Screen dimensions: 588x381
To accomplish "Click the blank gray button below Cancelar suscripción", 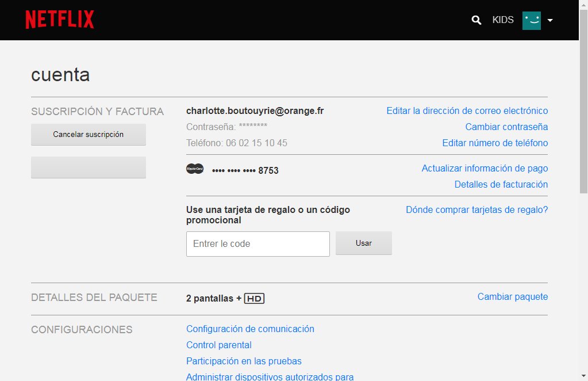I will point(89,167).
